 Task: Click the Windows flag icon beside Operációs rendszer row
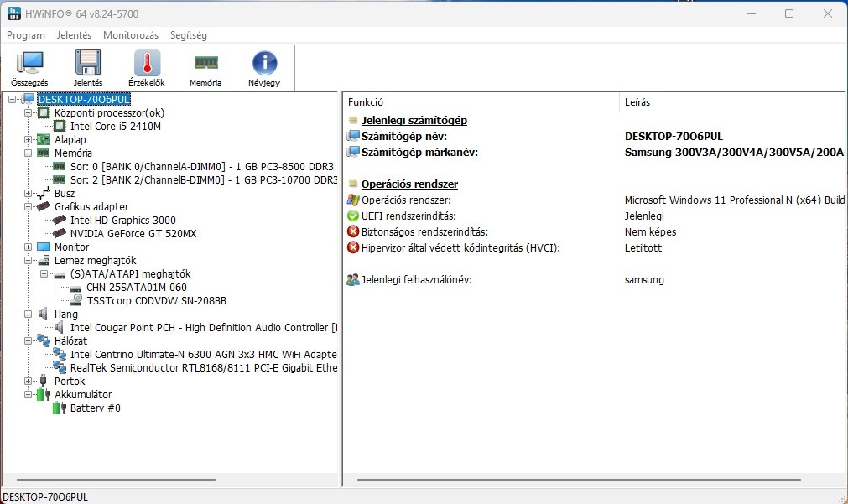(x=353, y=200)
